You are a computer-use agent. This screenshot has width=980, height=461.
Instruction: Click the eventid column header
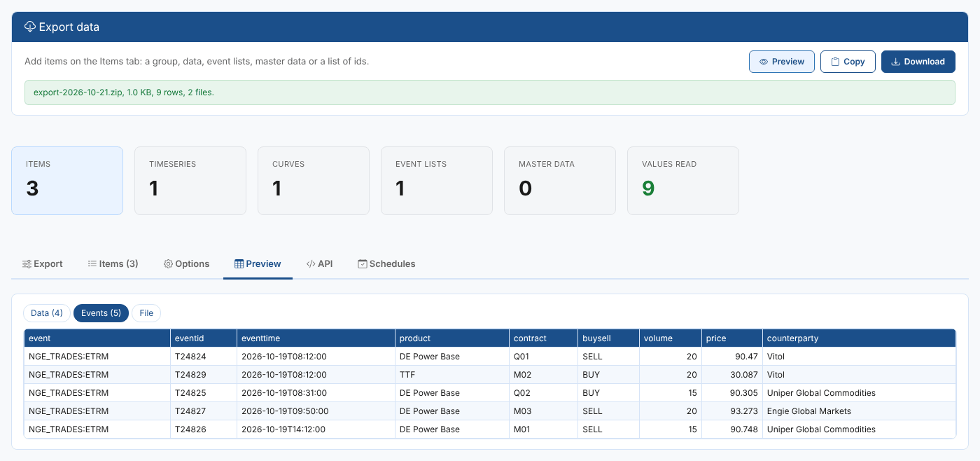[x=204, y=338]
